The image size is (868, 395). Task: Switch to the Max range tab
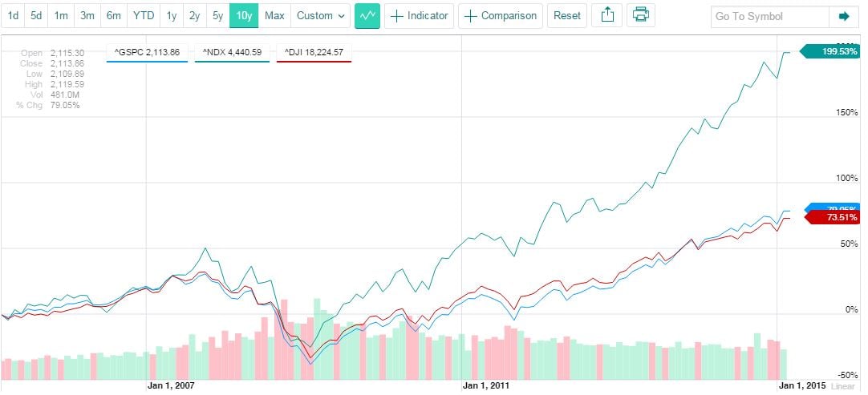[x=274, y=16]
